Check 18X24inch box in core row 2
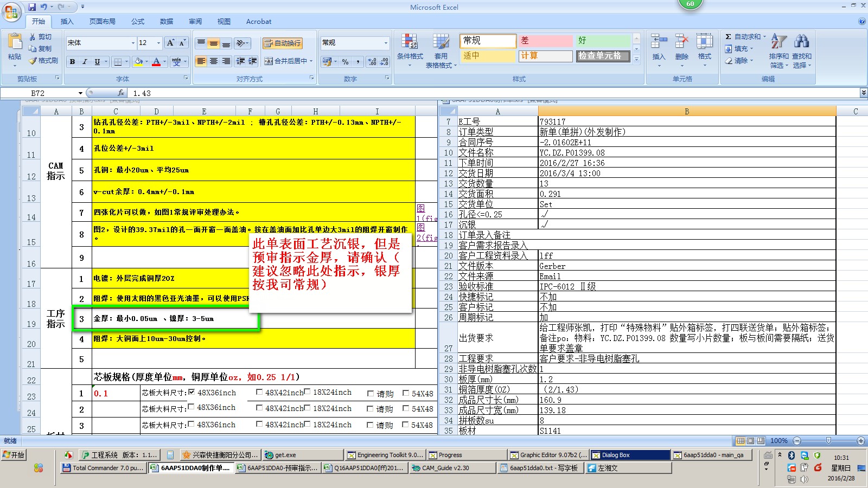Screen dimensions: 868x488 307,408
